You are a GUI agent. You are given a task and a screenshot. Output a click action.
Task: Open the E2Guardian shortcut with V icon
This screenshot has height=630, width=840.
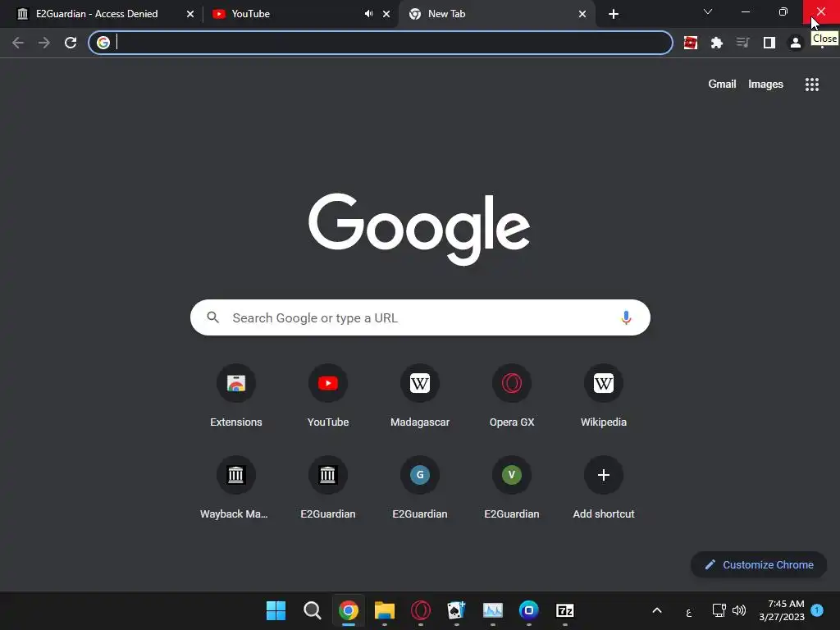coord(512,488)
